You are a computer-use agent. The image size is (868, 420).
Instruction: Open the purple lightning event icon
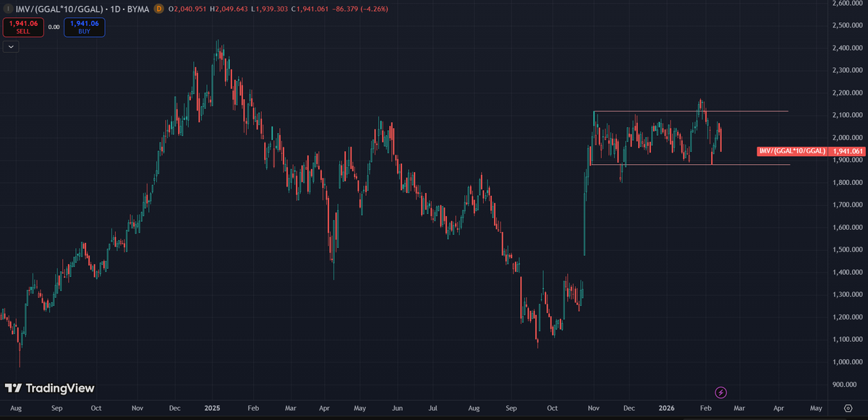pyautogui.click(x=720, y=393)
